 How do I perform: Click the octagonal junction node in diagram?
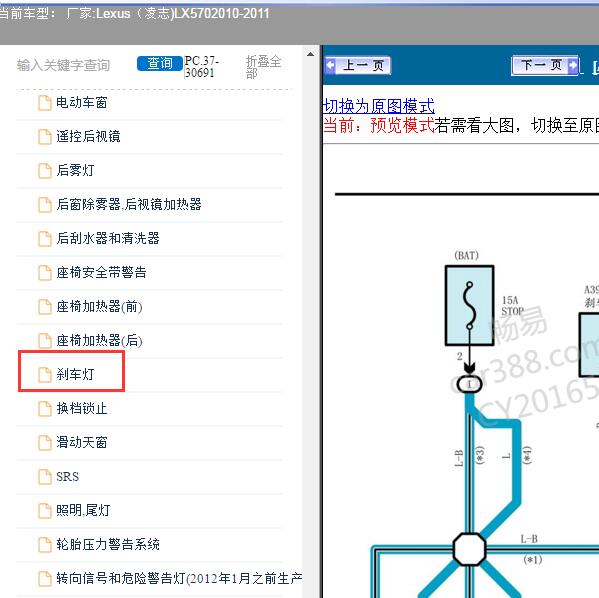pos(469,549)
